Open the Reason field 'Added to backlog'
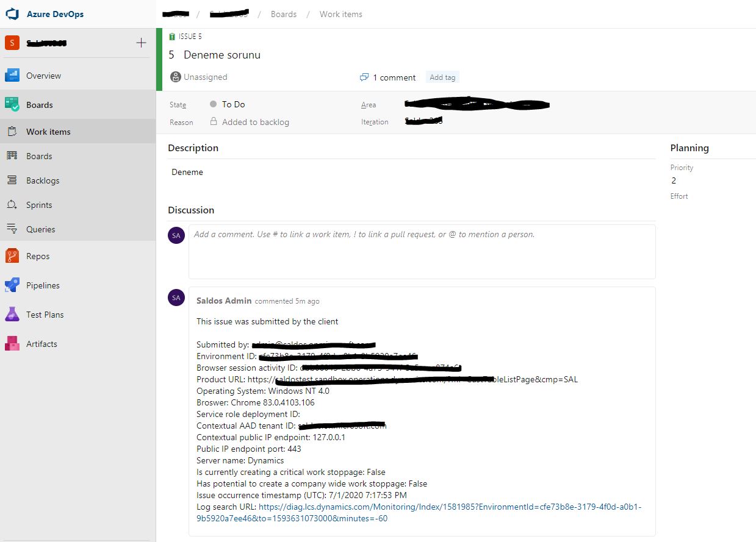This screenshot has width=756, height=542. 256,122
